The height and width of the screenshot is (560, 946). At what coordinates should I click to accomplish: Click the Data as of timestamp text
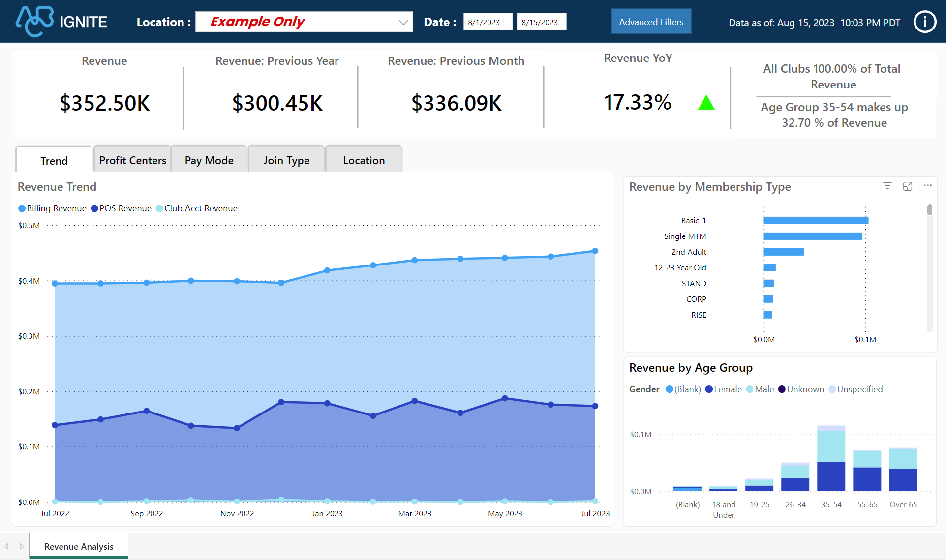coord(815,23)
